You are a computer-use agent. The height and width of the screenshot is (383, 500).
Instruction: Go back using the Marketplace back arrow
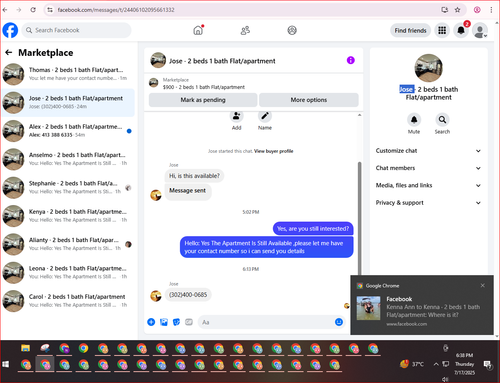click(x=9, y=52)
